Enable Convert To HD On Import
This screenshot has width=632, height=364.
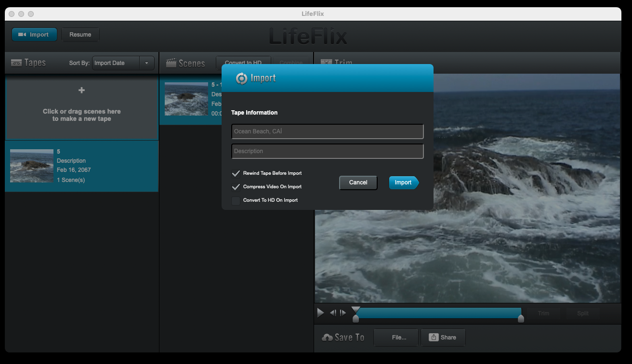236,200
